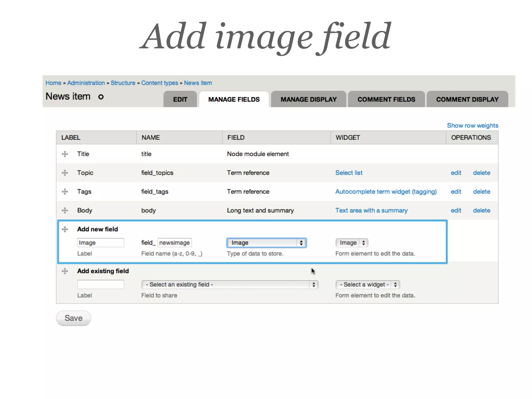Follow Administration breadcrumb link
Viewport: 532px width, 399px height.
pyautogui.click(x=86, y=83)
